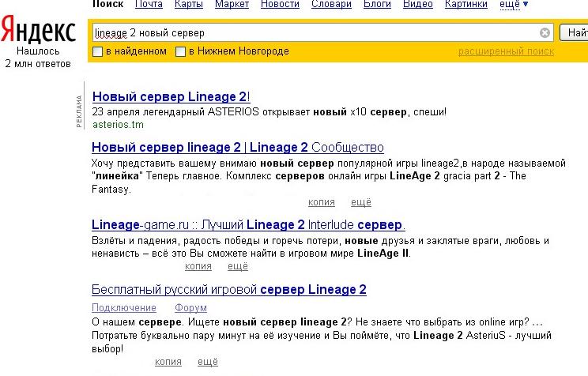Select the active Поиск tab

click(x=107, y=4)
